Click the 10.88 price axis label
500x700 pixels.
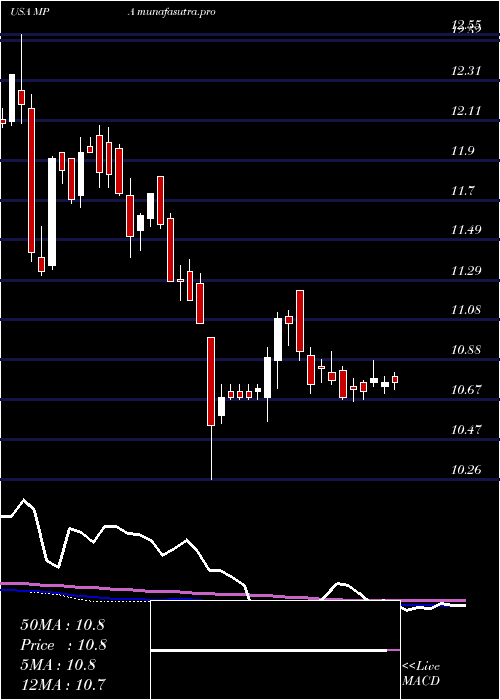466,350
